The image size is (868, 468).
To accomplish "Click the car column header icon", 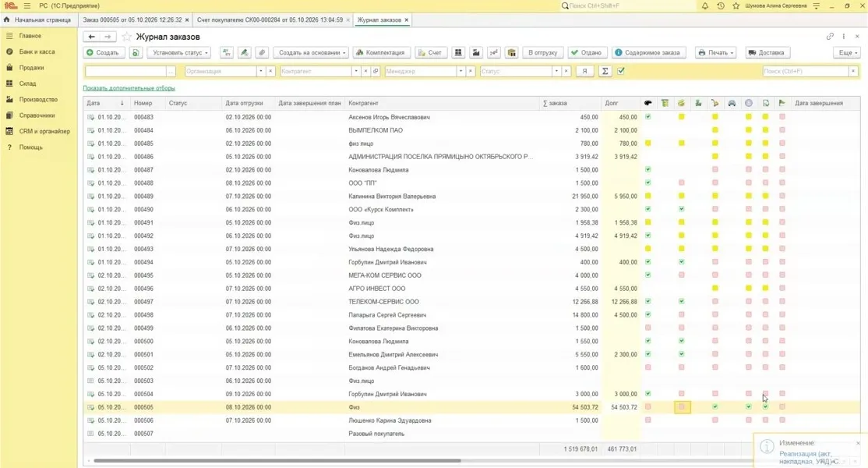I will point(732,103).
